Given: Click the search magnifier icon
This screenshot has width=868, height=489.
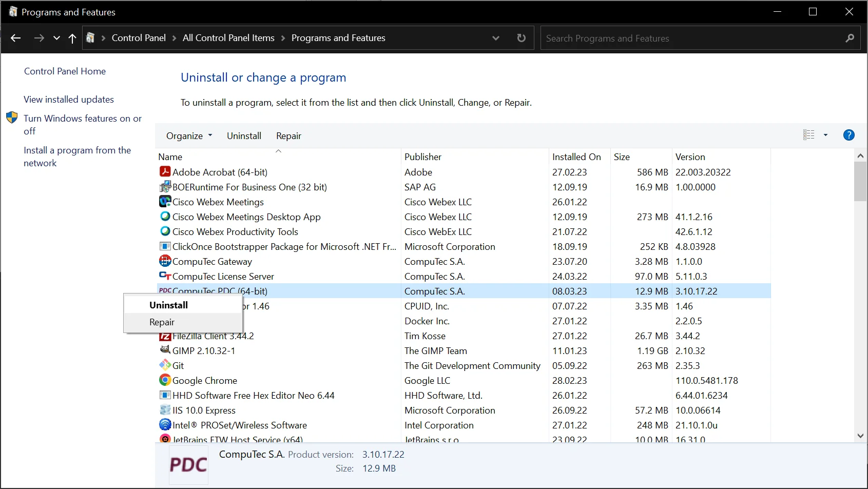Looking at the screenshot, I should 850,38.
